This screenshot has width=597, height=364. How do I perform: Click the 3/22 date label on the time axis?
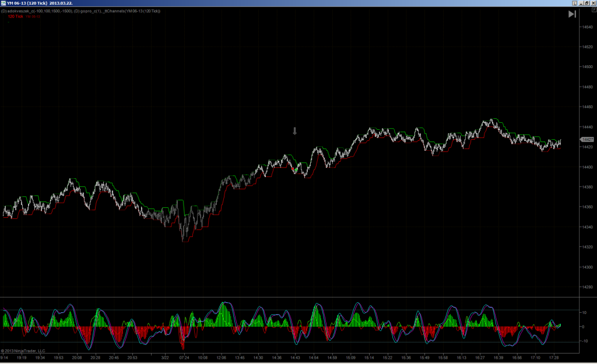(x=165, y=358)
